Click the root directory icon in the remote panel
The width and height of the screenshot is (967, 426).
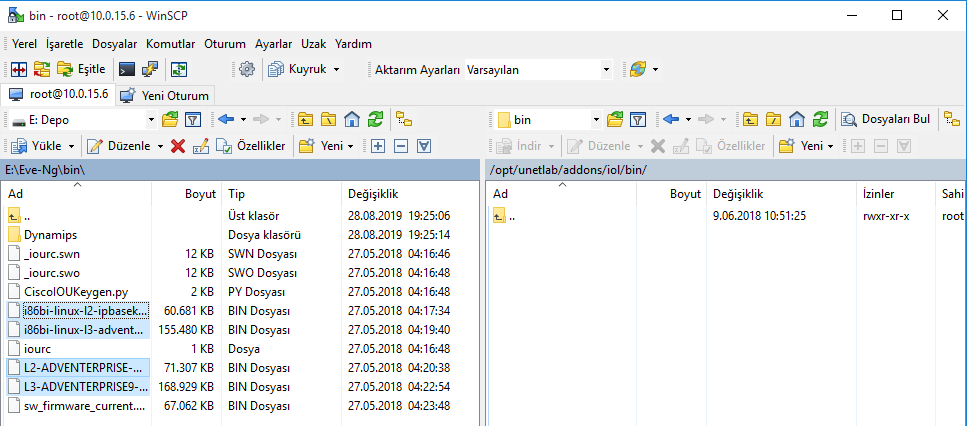[773, 120]
